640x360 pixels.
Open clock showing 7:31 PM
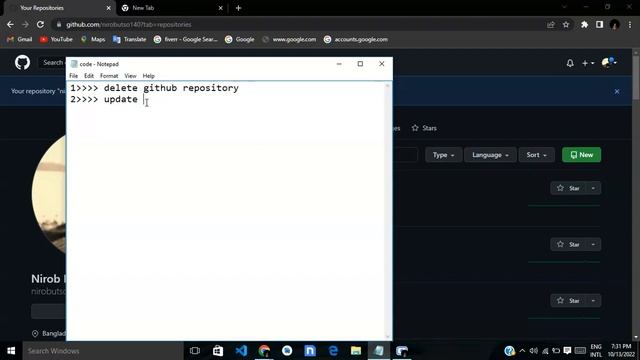click(621, 351)
